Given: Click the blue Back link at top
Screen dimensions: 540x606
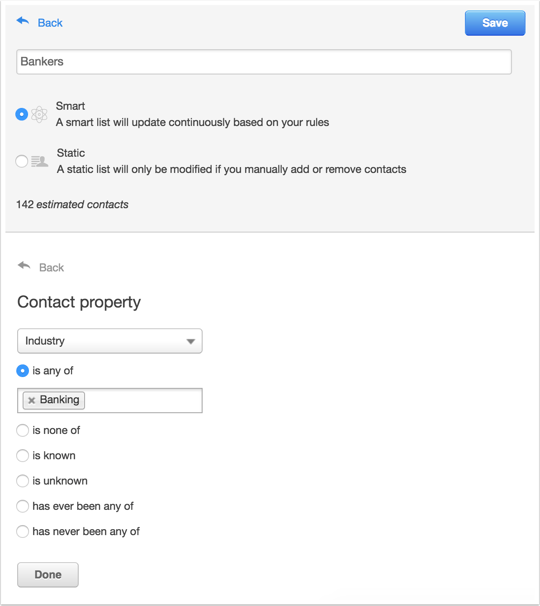Looking at the screenshot, I should tap(50, 23).
